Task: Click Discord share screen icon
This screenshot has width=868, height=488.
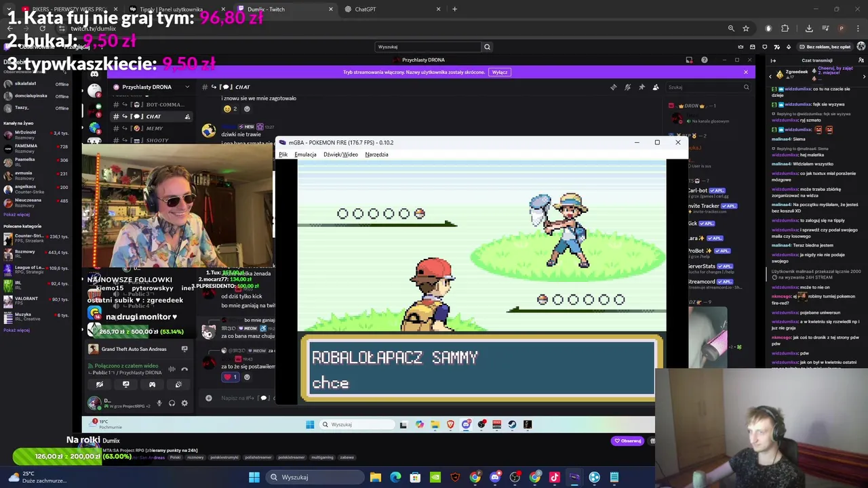Action: (x=125, y=384)
